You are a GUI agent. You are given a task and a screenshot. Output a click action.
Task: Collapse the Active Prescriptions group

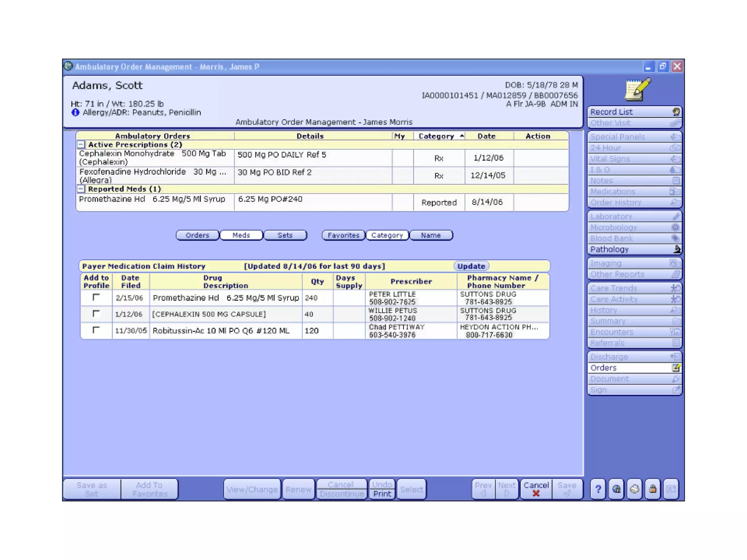click(x=81, y=145)
